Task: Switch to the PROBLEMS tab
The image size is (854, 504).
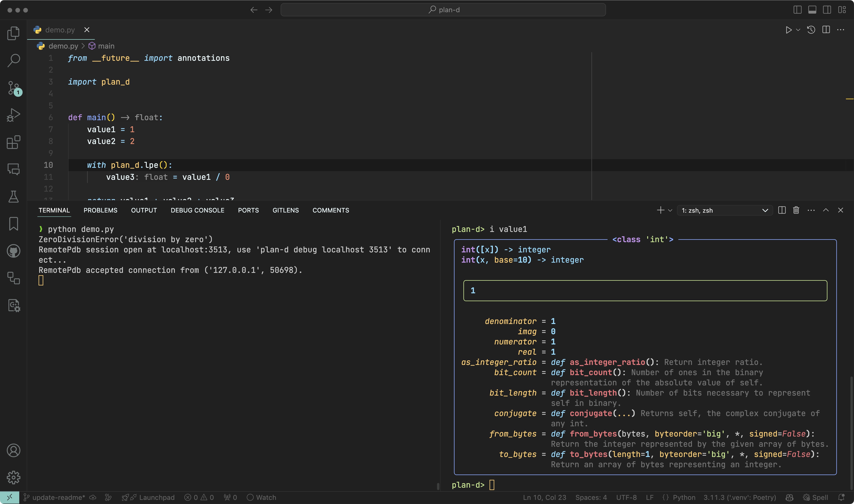Action: tap(100, 210)
